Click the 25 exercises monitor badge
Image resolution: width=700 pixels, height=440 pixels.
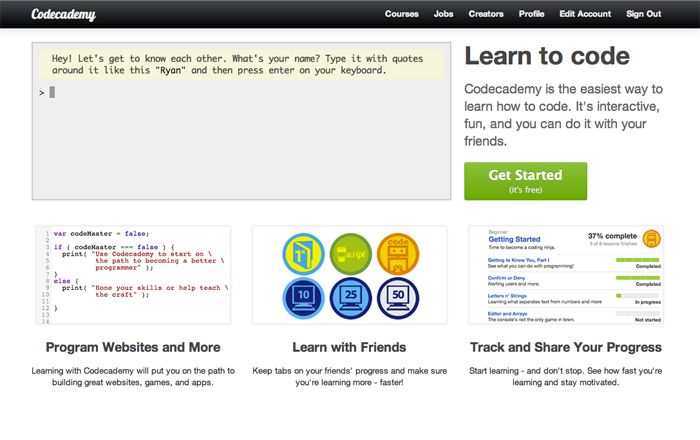pos(351,298)
